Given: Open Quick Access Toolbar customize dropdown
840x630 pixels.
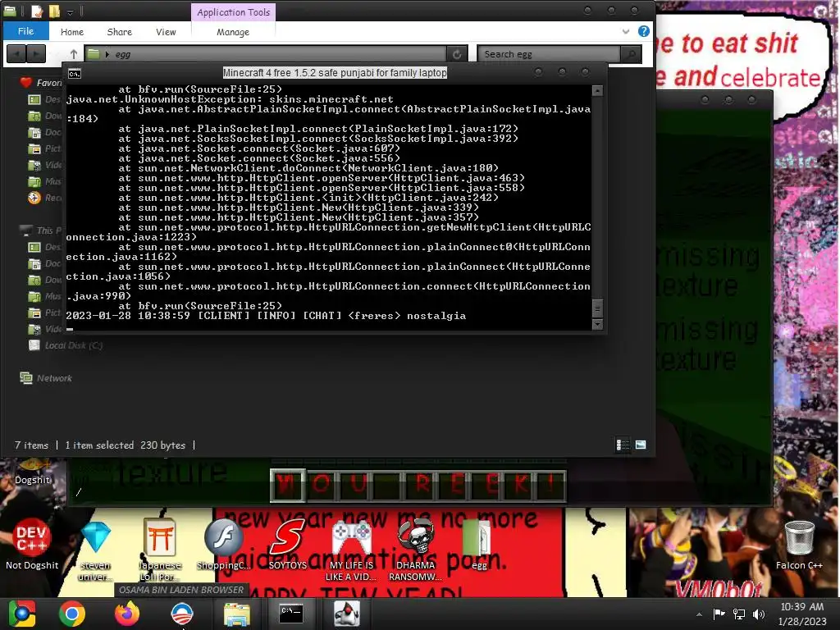Looking at the screenshot, I should (71, 11).
